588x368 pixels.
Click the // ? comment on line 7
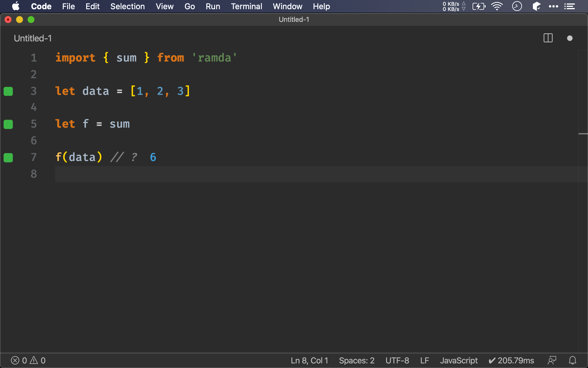click(124, 157)
